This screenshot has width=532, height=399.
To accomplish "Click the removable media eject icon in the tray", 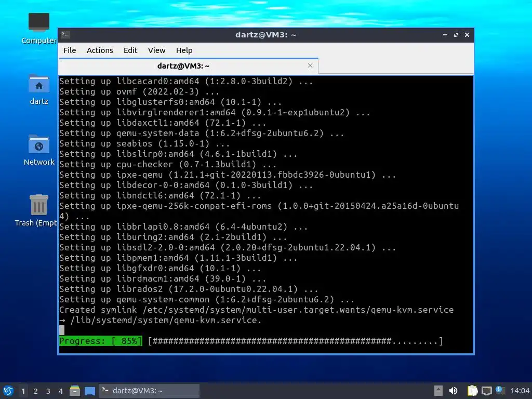I will [x=438, y=391].
